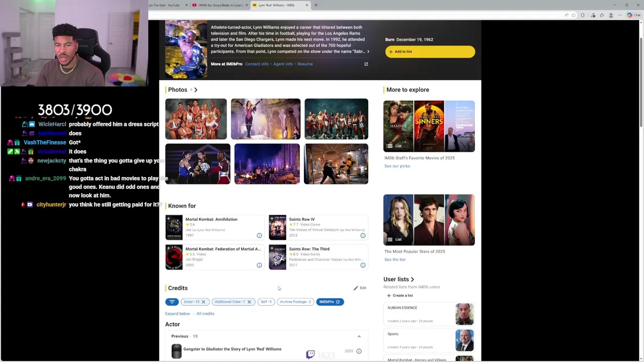Click More at IMDbPro label

click(x=226, y=64)
